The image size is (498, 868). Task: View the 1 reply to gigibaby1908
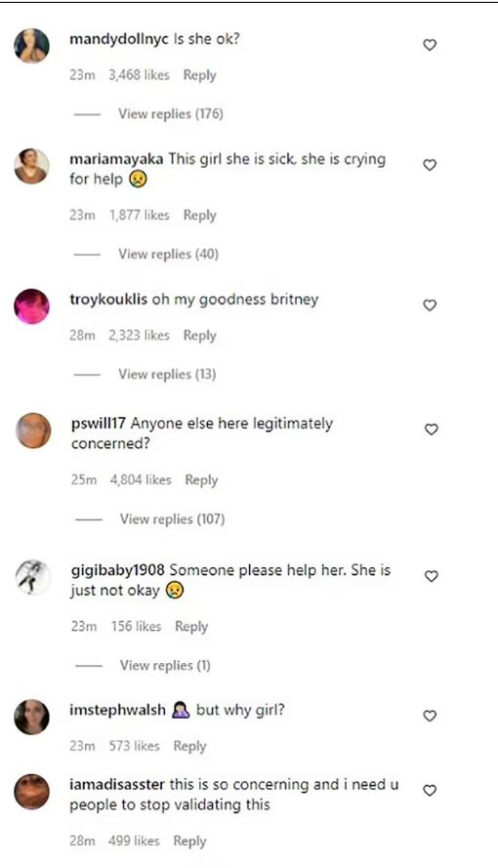click(165, 665)
